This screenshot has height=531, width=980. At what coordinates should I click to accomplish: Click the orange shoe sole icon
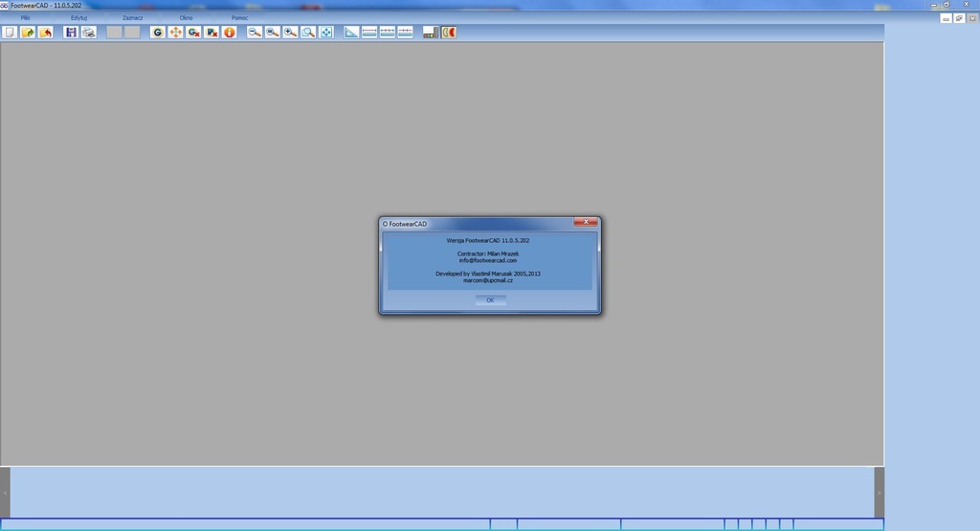[448, 33]
